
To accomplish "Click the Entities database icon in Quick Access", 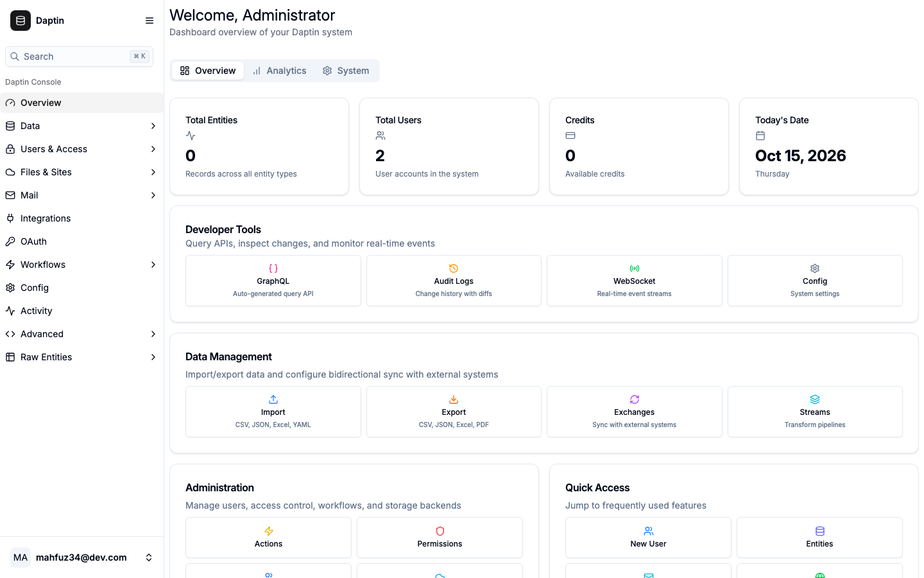I will 820,531.
